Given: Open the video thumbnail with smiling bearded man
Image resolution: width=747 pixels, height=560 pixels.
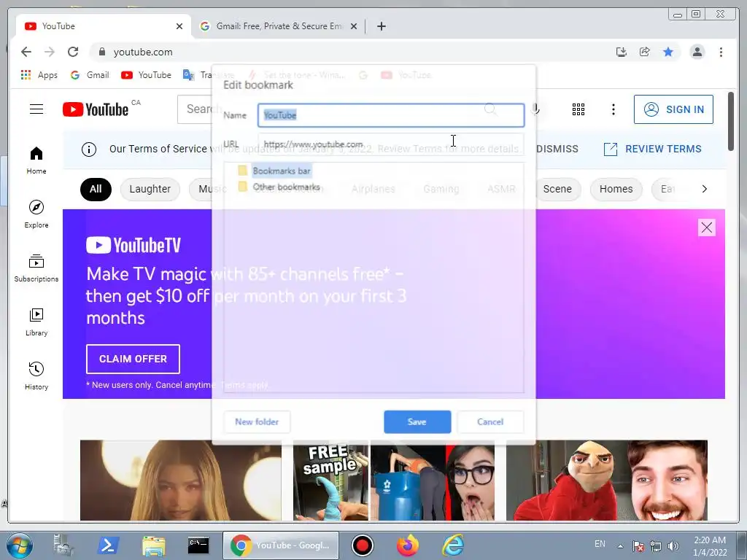Looking at the screenshot, I should point(606,480).
